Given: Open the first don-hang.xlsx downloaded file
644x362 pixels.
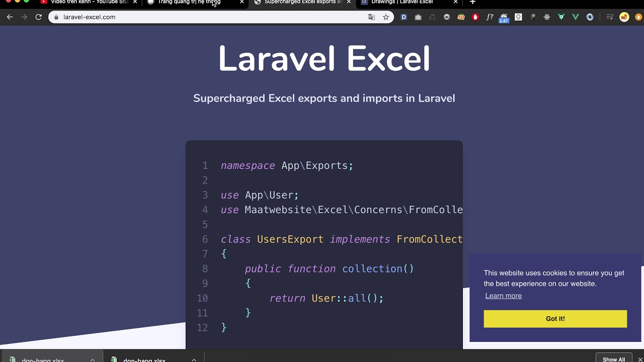Looking at the screenshot, I should pos(43,360).
